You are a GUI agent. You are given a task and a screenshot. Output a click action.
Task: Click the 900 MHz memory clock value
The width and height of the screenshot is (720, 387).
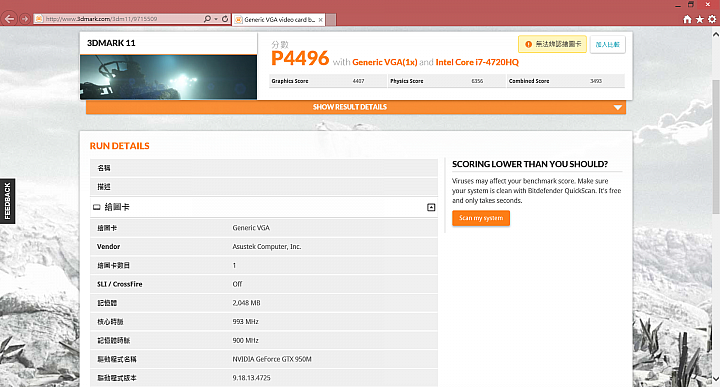coord(245,341)
